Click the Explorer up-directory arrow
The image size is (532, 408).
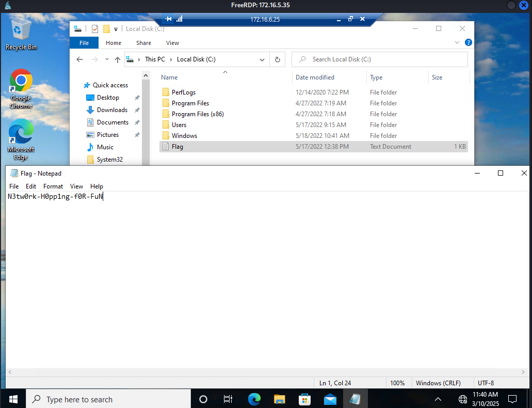(118, 59)
